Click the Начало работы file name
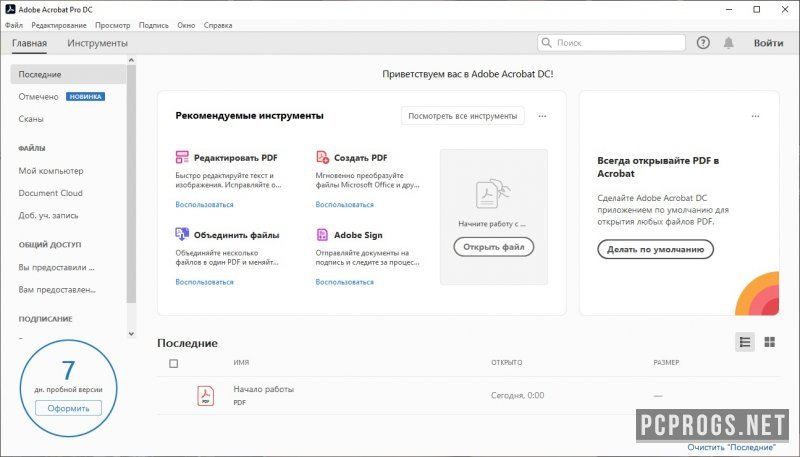The width and height of the screenshot is (800, 457). (263, 389)
